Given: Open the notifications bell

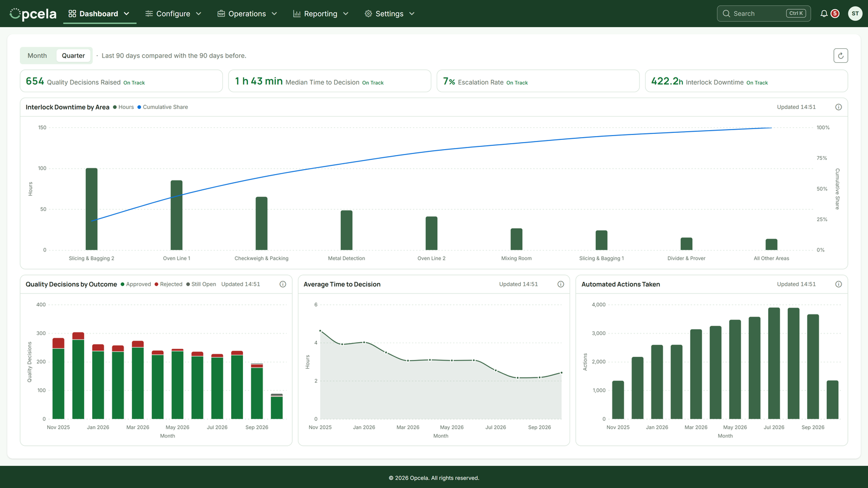Looking at the screenshot, I should pos(824,14).
